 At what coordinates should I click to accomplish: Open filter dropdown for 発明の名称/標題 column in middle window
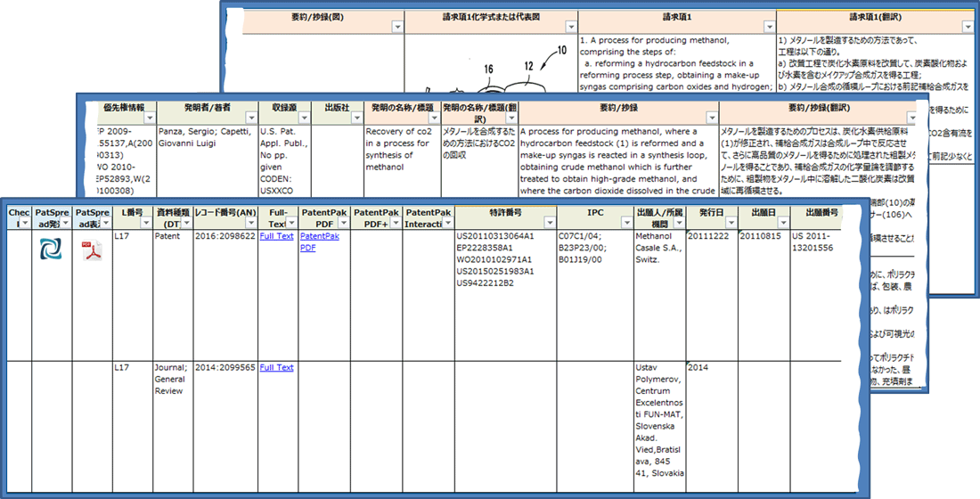coord(433,119)
